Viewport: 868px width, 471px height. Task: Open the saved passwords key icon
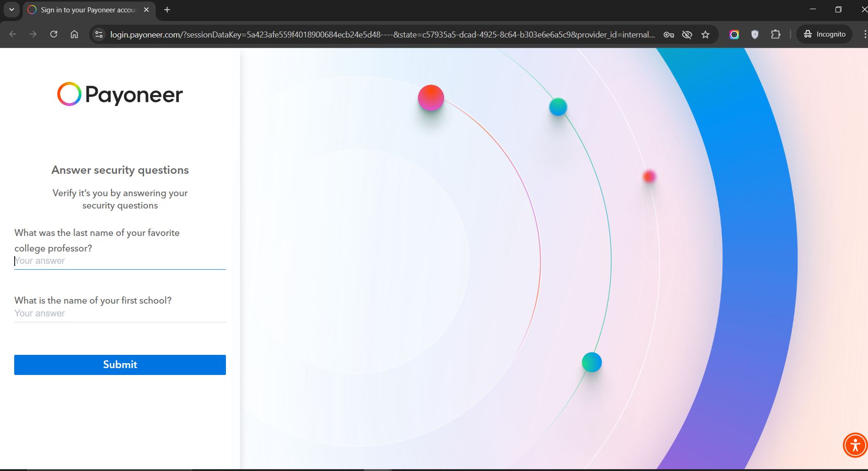tap(669, 35)
